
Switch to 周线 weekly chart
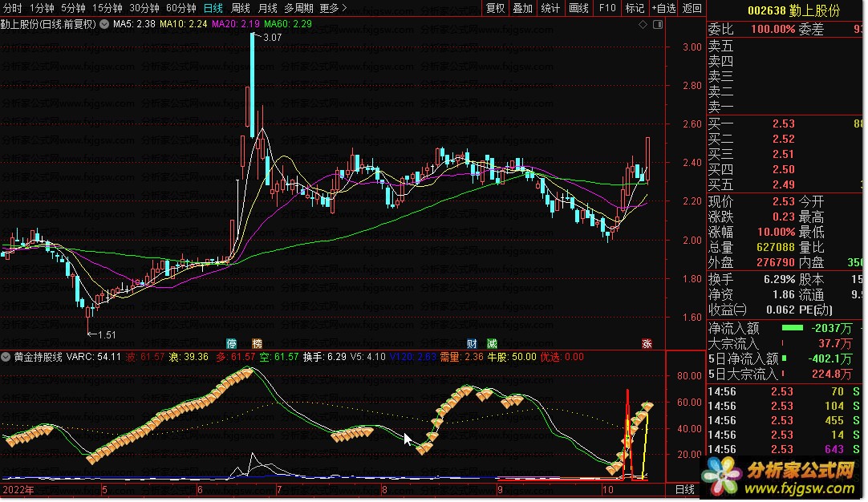tap(241, 8)
